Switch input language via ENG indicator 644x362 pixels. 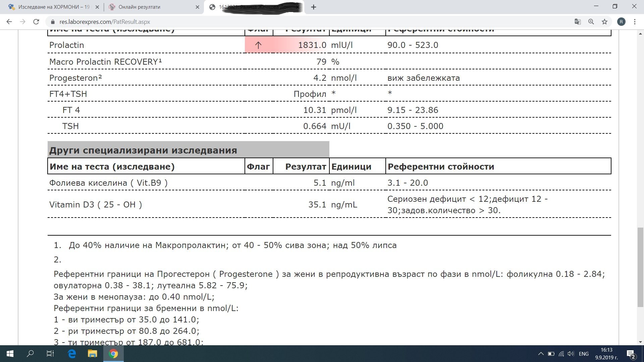(x=584, y=354)
